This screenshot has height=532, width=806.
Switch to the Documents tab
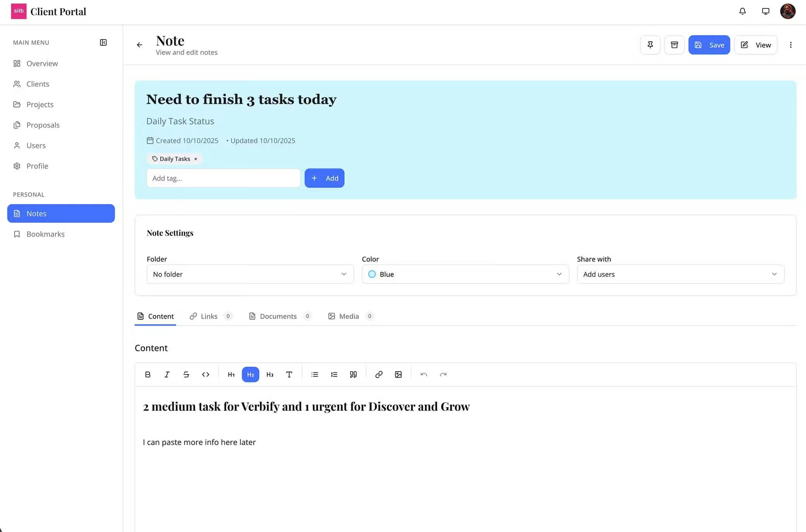coord(278,316)
